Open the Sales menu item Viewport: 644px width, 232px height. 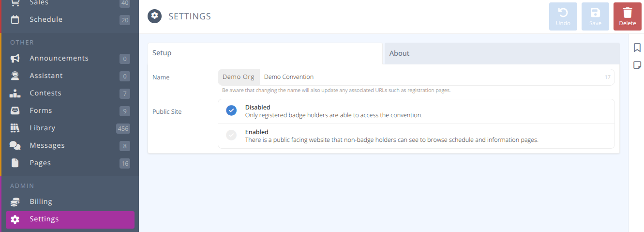(x=70, y=3)
